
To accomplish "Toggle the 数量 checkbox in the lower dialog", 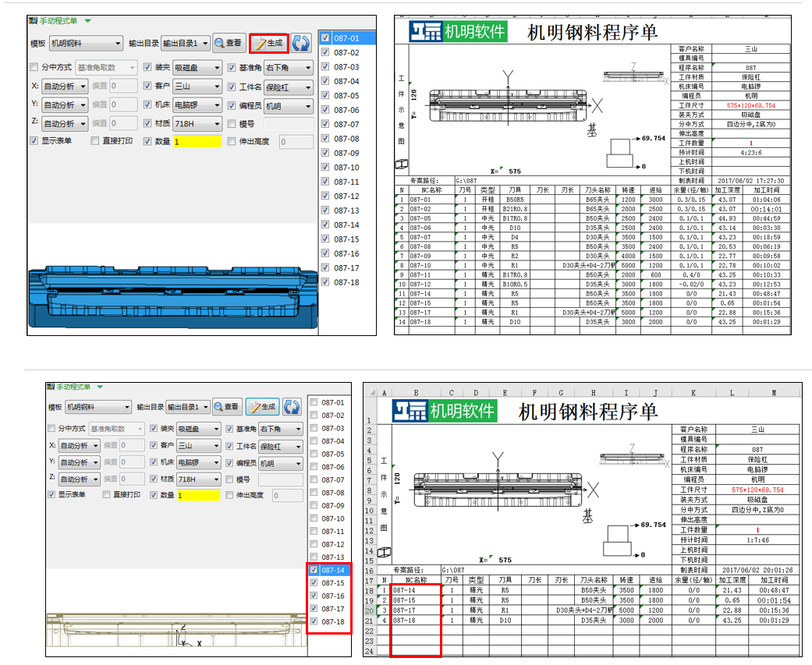I will pyautogui.click(x=154, y=495).
